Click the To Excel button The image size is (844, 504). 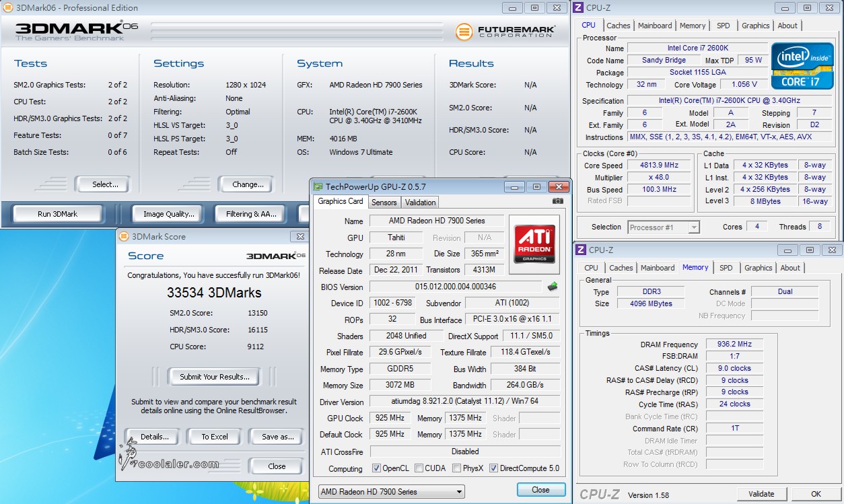(215, 437)
